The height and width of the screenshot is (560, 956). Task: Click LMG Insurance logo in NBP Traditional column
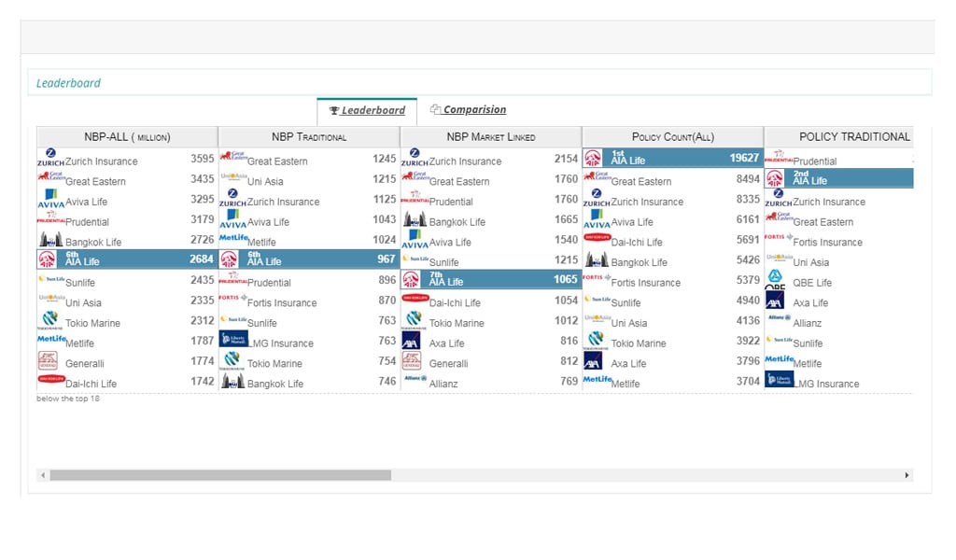tap(232, 339)
